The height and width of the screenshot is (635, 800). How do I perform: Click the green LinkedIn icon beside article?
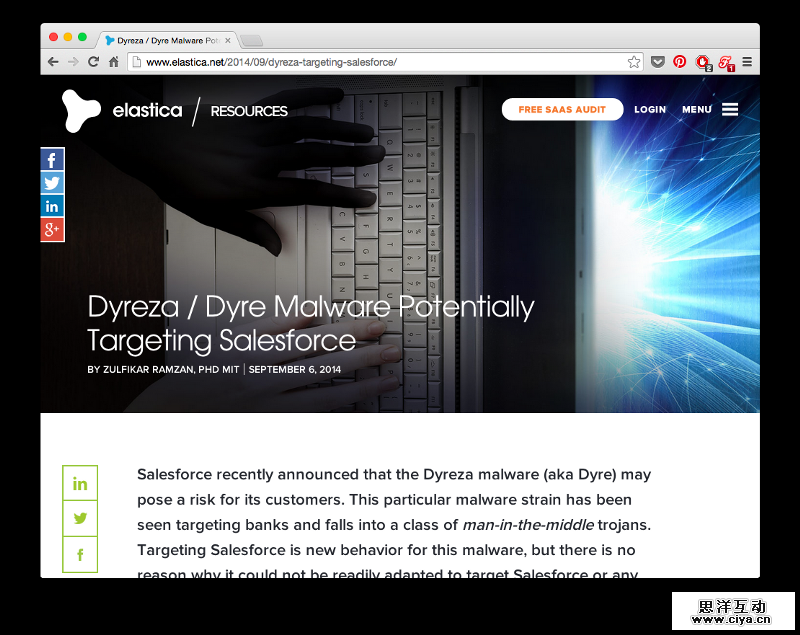80,484
